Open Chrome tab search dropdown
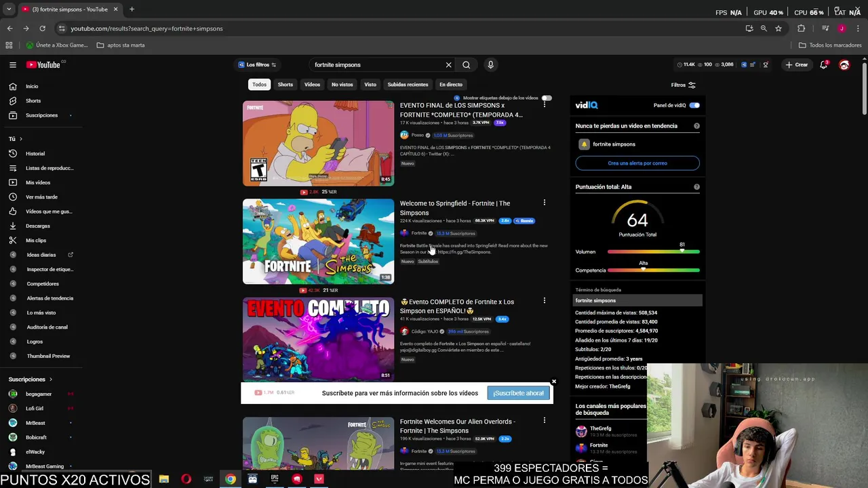Viewport: 868px width, 488px height. tap(9, 9)
